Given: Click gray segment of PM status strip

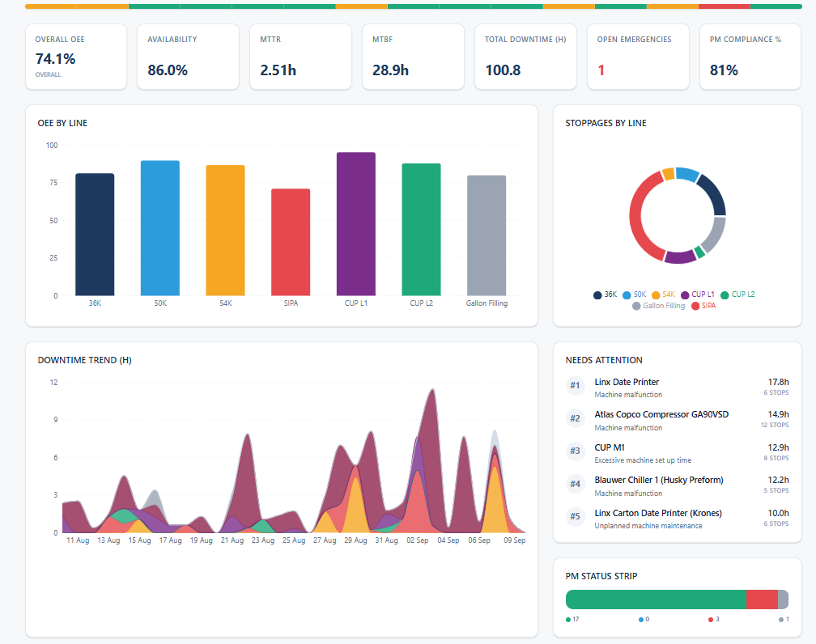Looking at the screenshot, I should coord(784,600).
